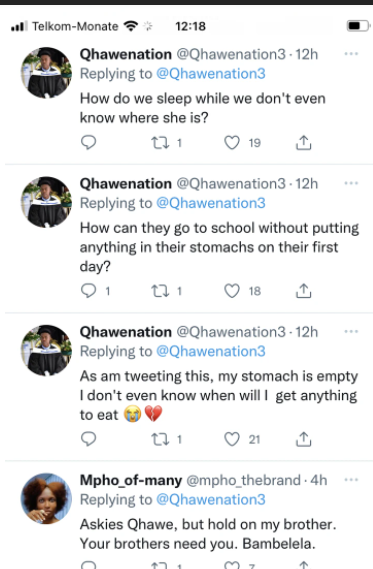This screenshot has height=569, width=373.
Task: View Qhawenation's avatar on first tweet
Action: click(x=46, y=73)
